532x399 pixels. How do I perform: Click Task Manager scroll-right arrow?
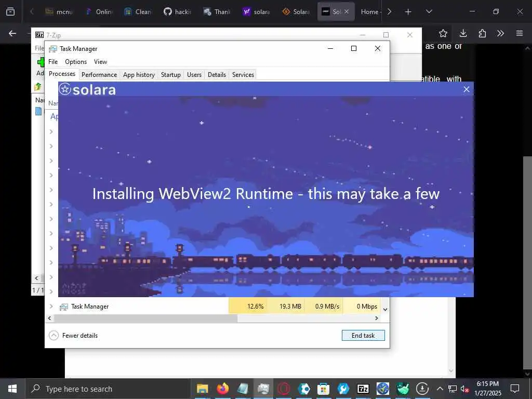(x=376, y=318)
